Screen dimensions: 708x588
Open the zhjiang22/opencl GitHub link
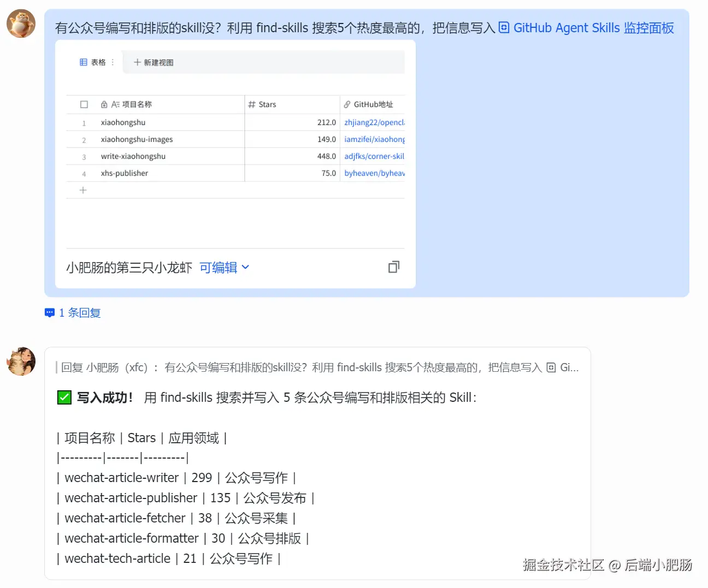tap(374, 122)
